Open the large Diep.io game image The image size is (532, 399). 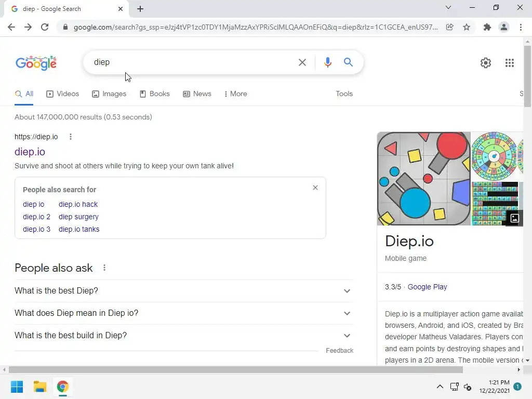[x=424, y=179]
